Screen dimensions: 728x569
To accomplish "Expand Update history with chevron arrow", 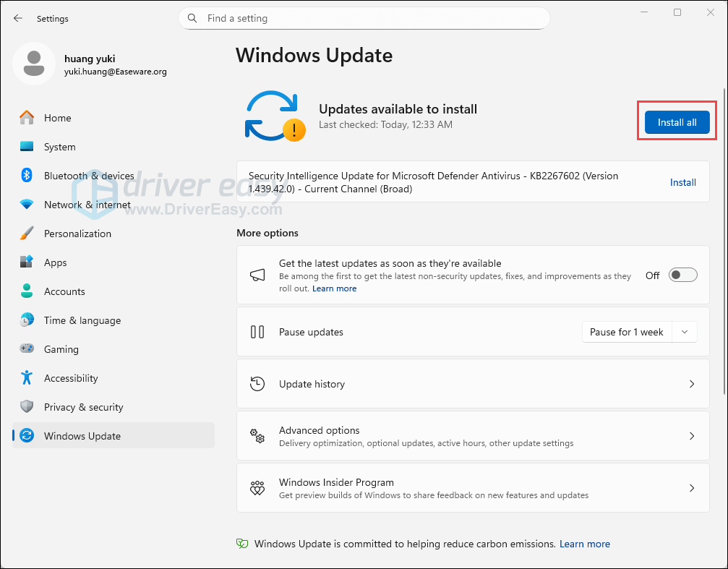I will tap(691, 384).
